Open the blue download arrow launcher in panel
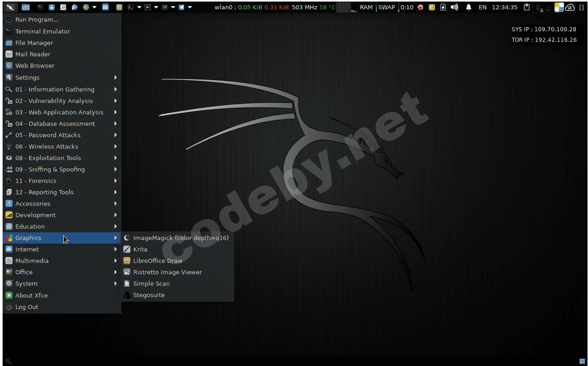588x366 pixels. click(x=52, y=7)
